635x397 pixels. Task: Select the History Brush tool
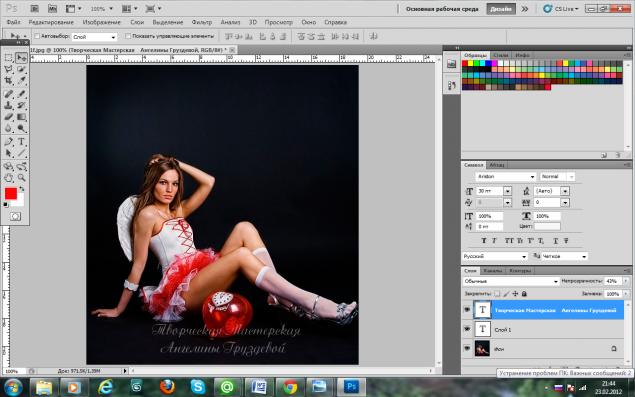(21, 105)
